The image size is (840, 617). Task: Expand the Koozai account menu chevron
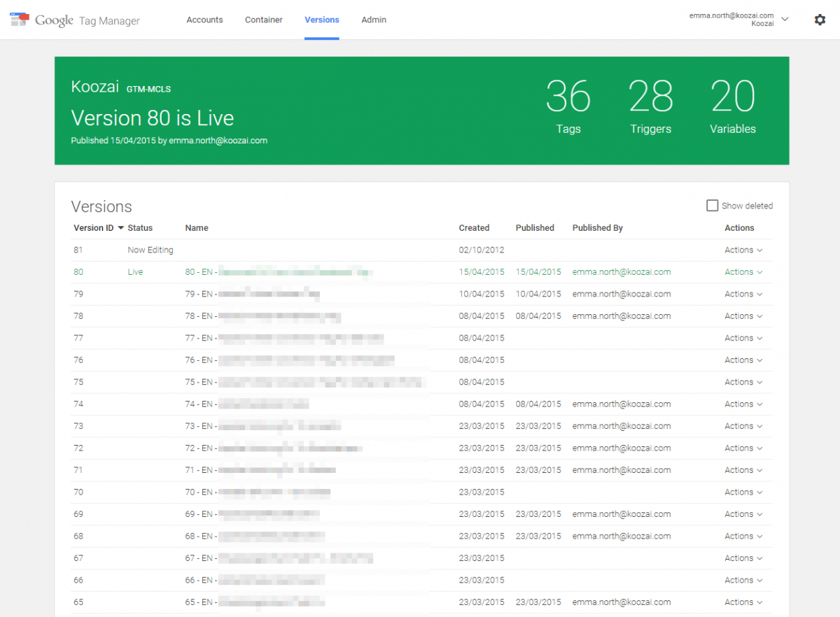(785, 20)
